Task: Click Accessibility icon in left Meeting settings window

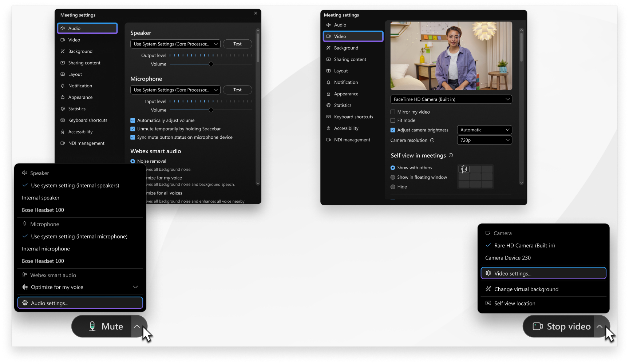Action: pos(63,132)
